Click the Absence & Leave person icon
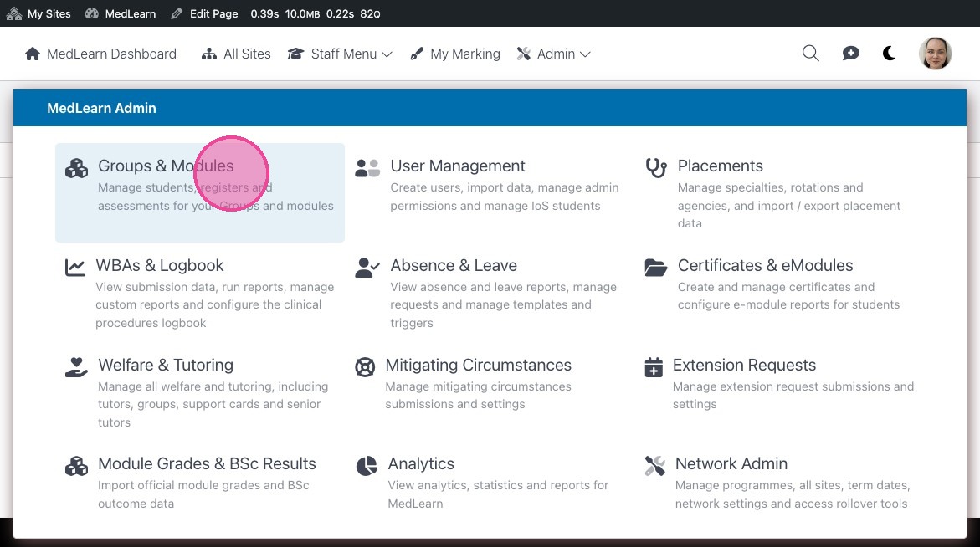 click(367, 267)
